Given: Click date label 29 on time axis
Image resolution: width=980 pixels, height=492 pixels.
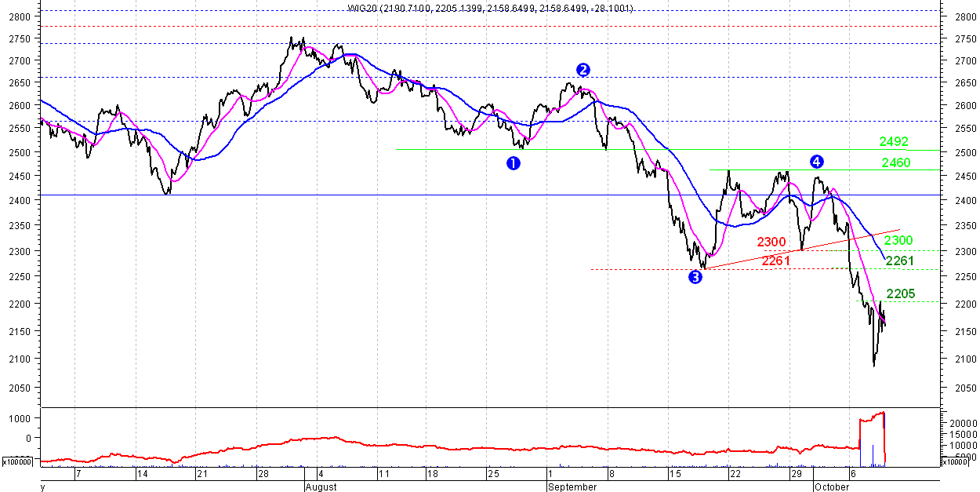Looking at the screenshot, I should [795, 475].
